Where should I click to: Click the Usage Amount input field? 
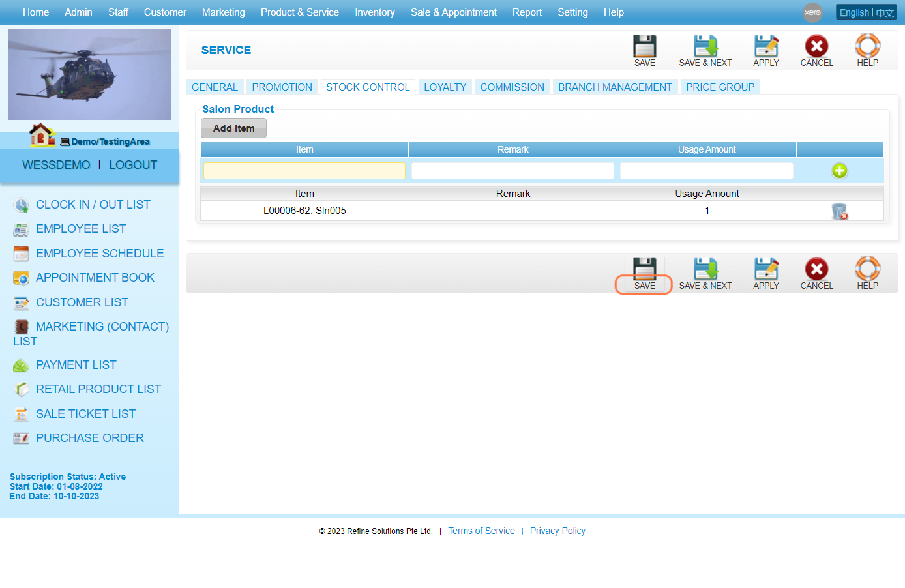tap(707, 171)
